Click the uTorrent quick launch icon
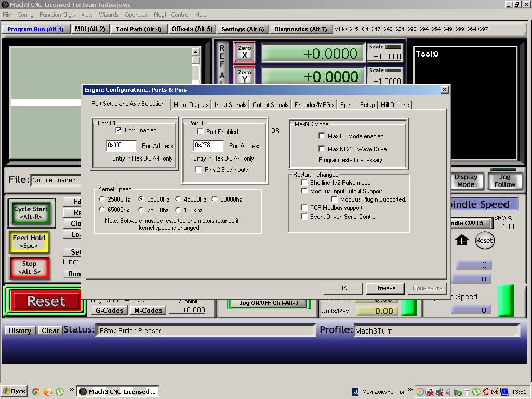Image resolution: width=532 pixels, height=399 pixels. click(x=60, y=392)
